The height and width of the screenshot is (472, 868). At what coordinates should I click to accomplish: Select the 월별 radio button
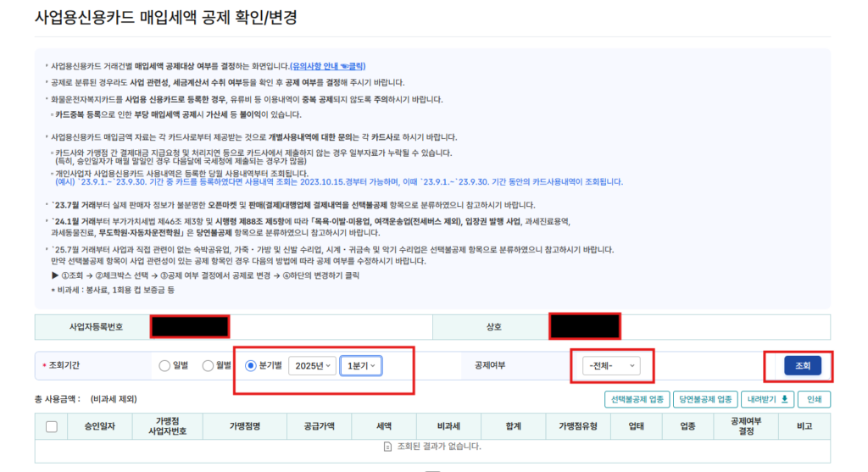tap(208, 366)
